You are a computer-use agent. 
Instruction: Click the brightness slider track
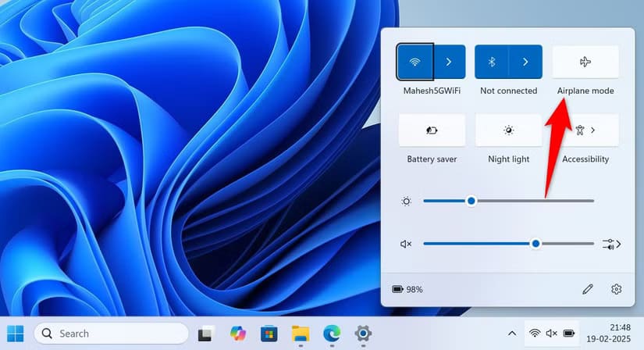pos(508,201)
